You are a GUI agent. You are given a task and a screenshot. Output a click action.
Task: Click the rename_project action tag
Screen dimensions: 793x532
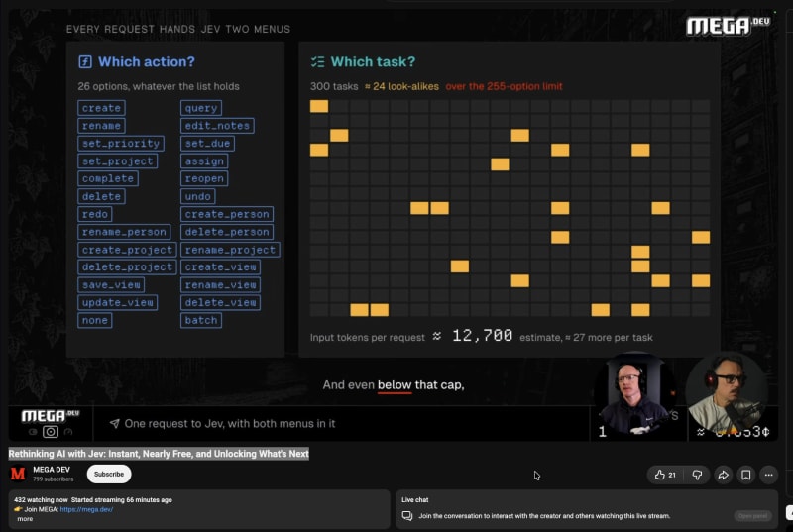click(x=230, y=250)
